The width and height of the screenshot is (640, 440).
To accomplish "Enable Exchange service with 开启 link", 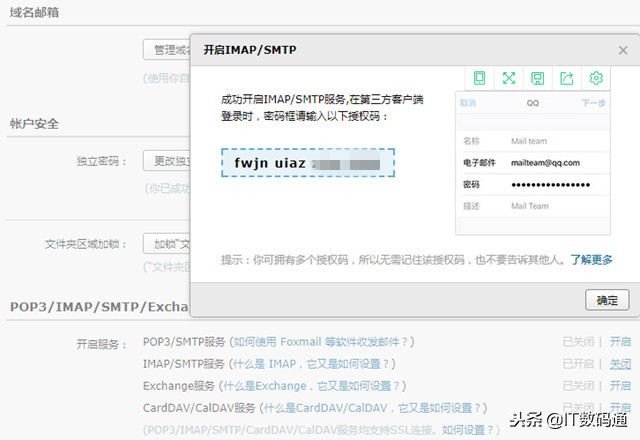I will [620, 386].
